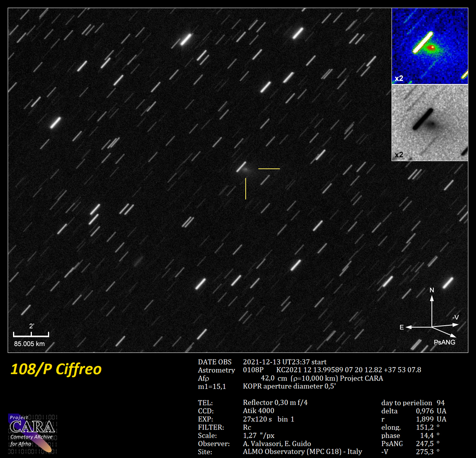Open the grayscale negative comet inset
The image size is (476, 458).
coord(430,123)
